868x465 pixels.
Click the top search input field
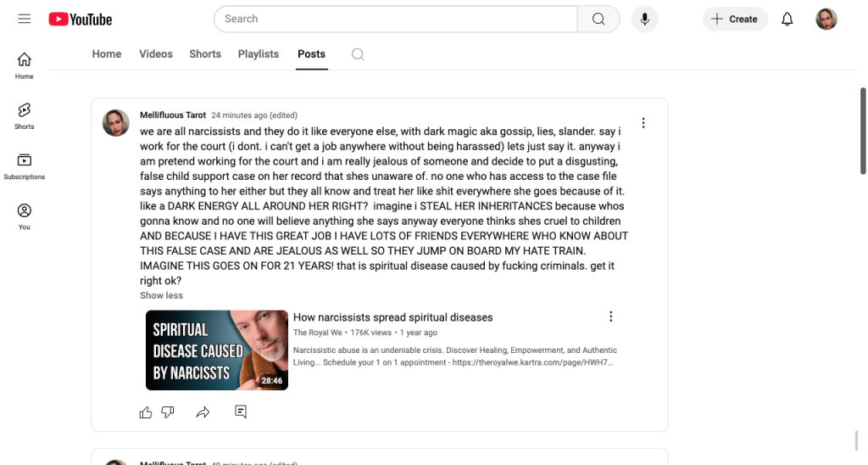coord(396,19)
